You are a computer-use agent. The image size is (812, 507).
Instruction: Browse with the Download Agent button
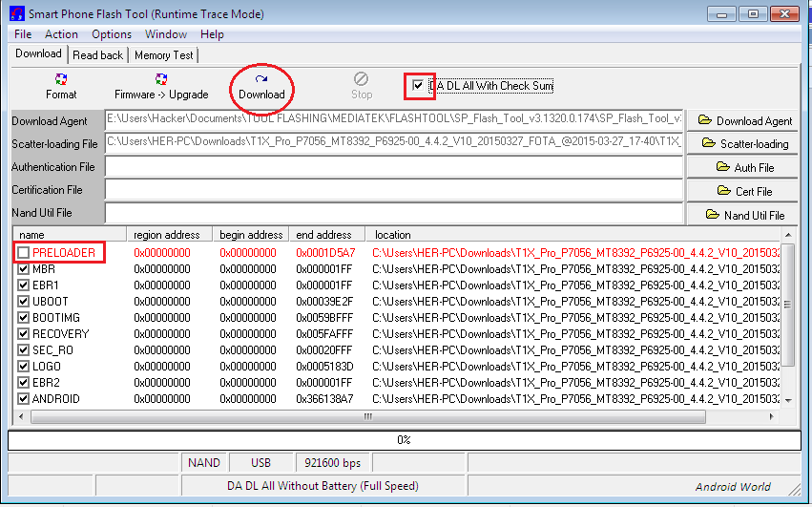coord(742,121)
